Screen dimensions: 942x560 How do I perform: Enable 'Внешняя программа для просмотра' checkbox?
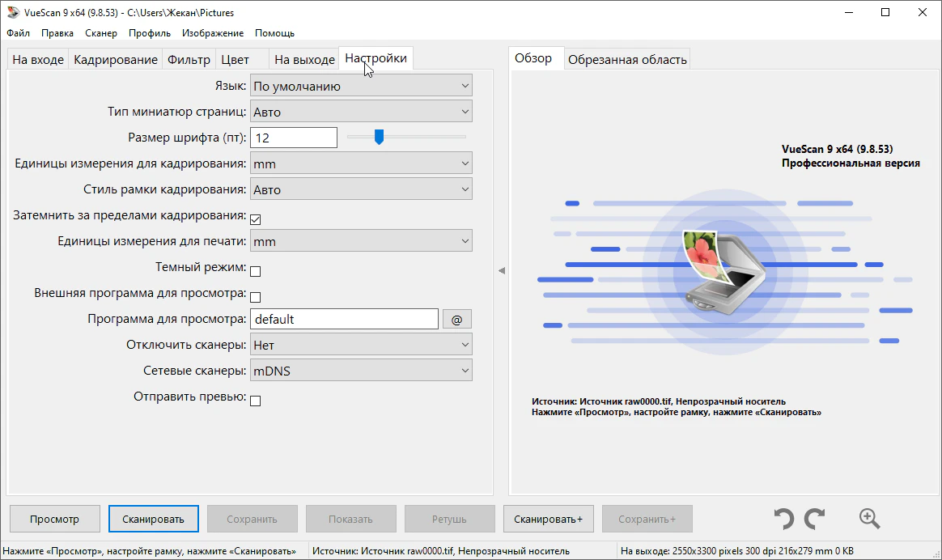pyautogui.click(x=256, y=297)
